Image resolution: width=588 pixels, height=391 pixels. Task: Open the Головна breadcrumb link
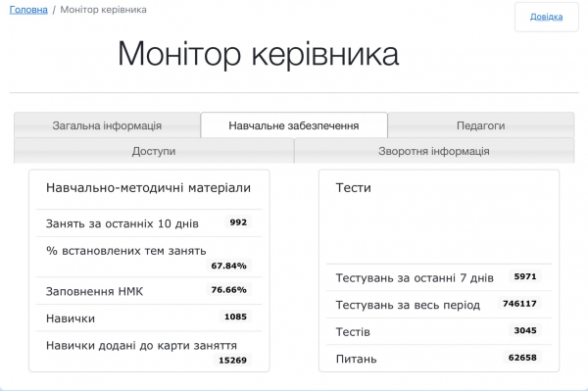click(x=28, y=10)
